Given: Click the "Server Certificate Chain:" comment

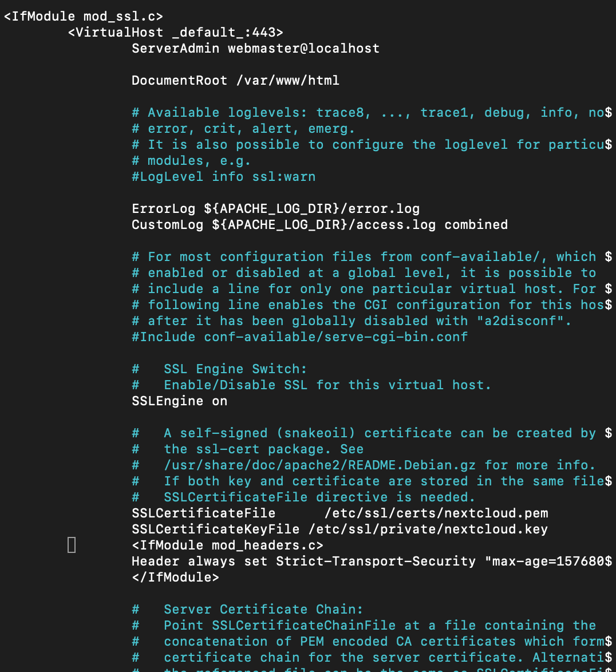Looking at the screenshot, I should (x=263, y=609).
